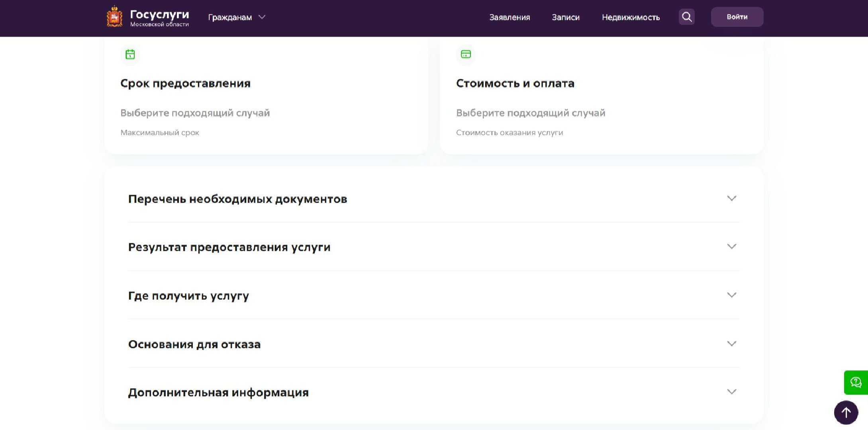Expand Основания для отказа section

pyautogui.click(x=194, y=344)
